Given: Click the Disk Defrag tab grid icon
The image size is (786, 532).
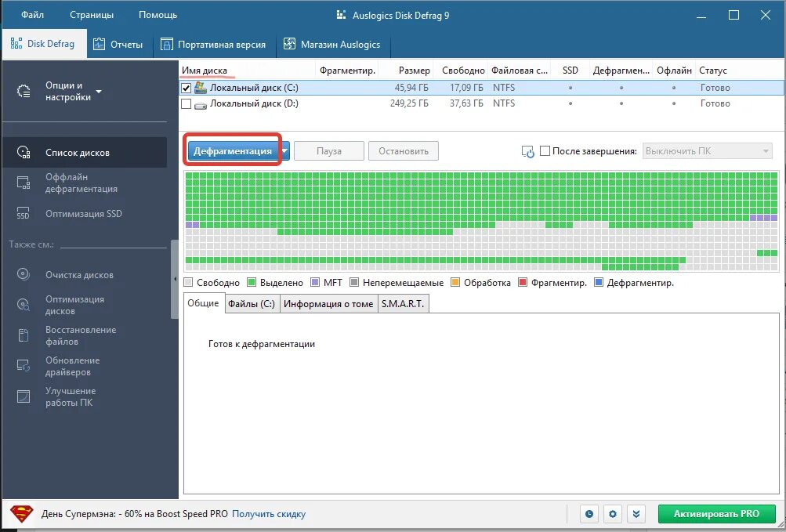Looking at the screenshot, I should (x=16, y=44).
